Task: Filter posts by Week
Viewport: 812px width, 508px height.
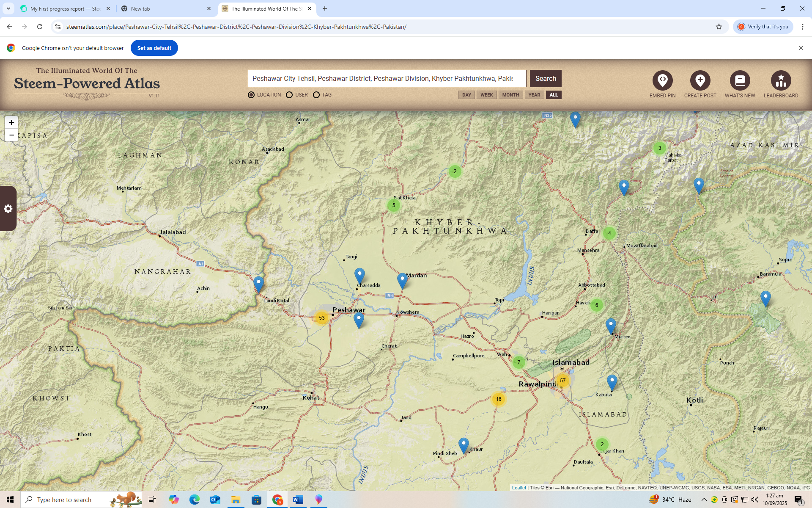Action: tap(486, 95)
